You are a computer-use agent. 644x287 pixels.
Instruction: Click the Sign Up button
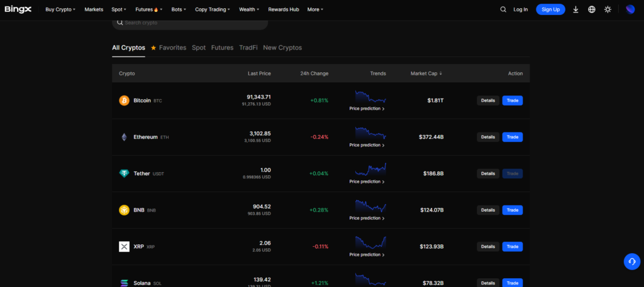pos(550,9)
